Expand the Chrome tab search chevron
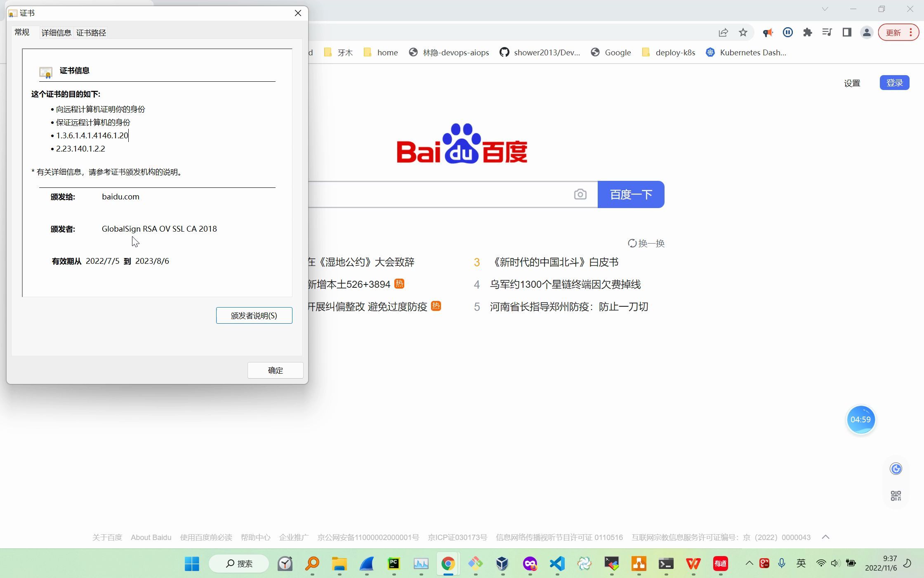Screen dimensions: 924x578 [x=825, y=9]
